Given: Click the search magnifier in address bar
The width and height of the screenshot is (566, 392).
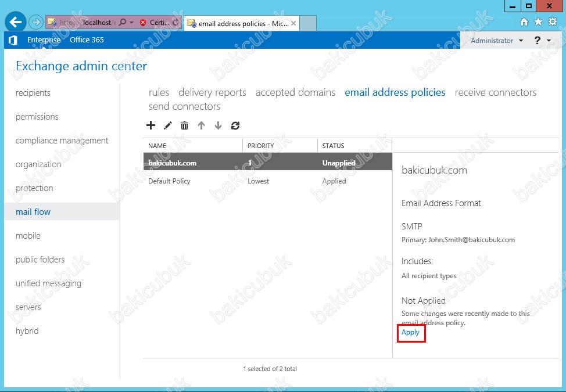Looking at the screenshot, I should (x=123, y=23).
